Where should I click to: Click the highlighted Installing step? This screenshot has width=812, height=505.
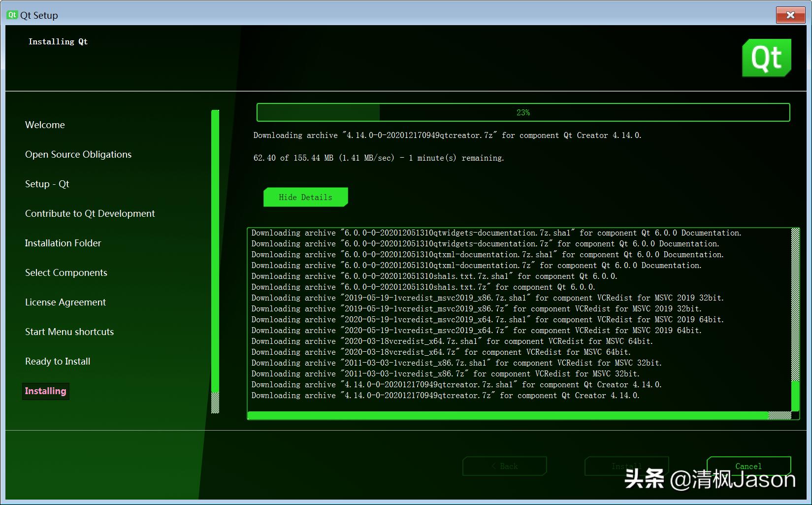(45, 391)
